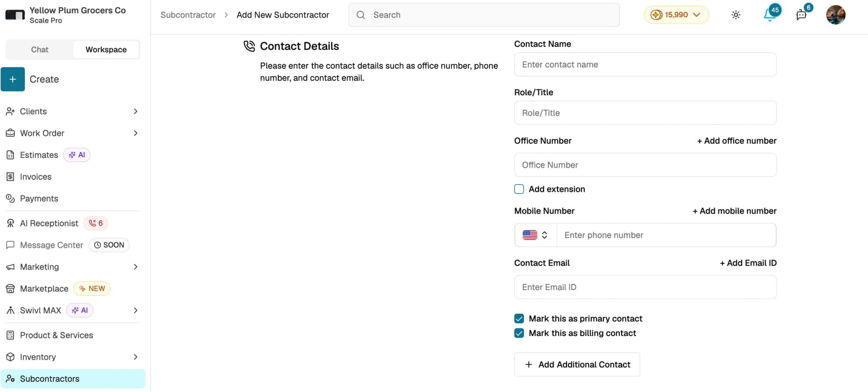Click the Message Center chat bubble icon
Viewport: 868px width, 392px height.
tap(10, 245)
